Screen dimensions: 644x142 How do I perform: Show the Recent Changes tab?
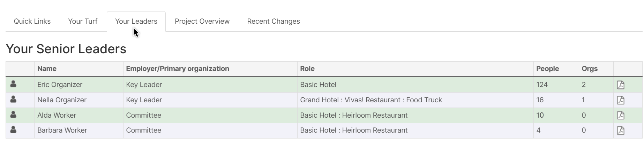point(274,21)
